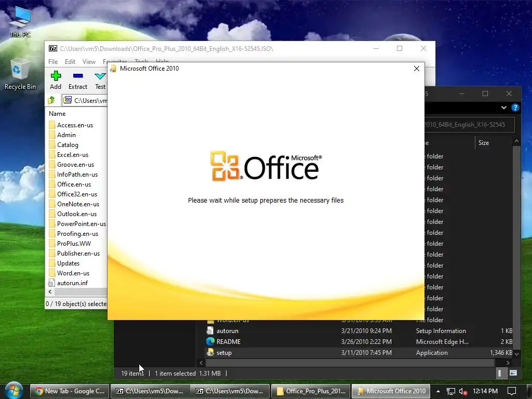Screen dimensions: 532x399
Task: Click the Extract tool in 7-Zip
Action: (x=78, y=80)
